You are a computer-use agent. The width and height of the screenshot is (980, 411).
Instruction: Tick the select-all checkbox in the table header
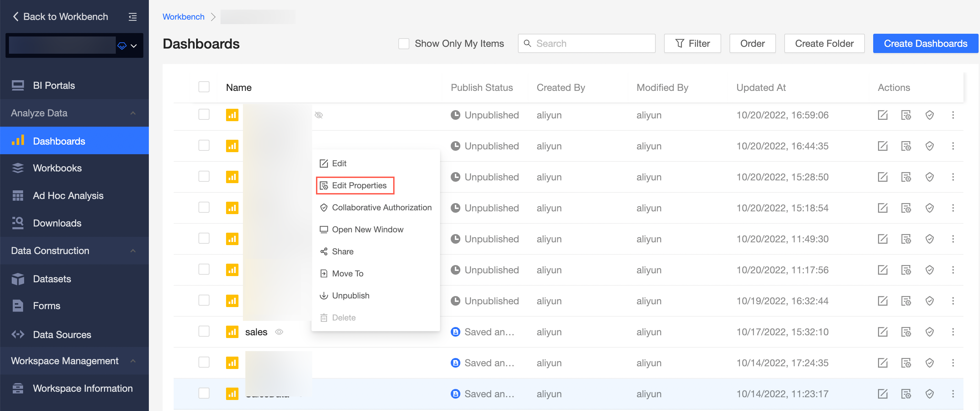[204, 87]
